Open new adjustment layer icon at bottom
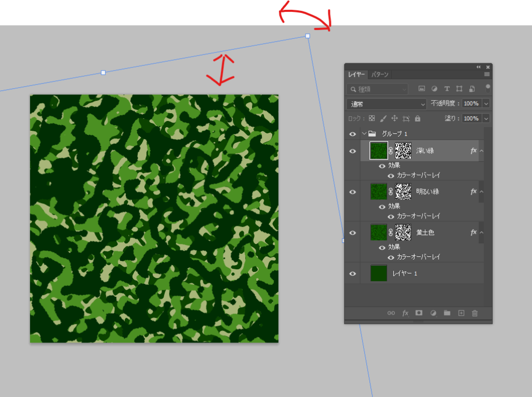The image size is (532, 397). [433, 313]
